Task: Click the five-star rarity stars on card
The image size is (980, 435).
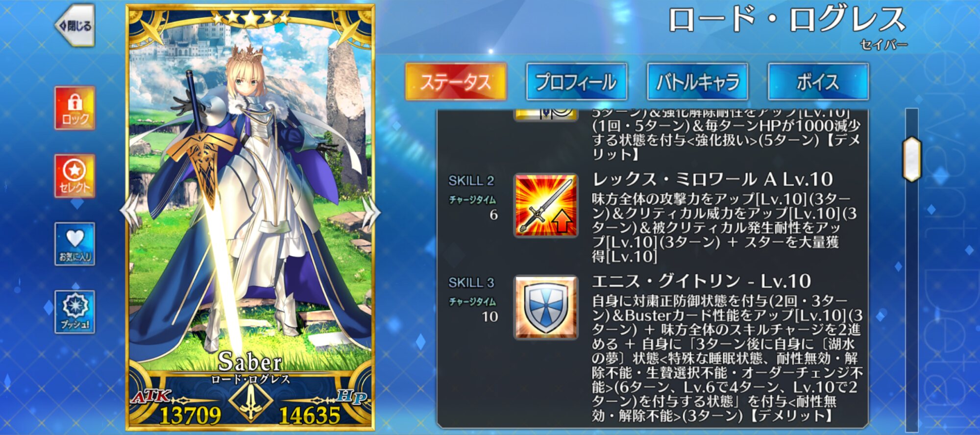Action: [x=250, y=18]
